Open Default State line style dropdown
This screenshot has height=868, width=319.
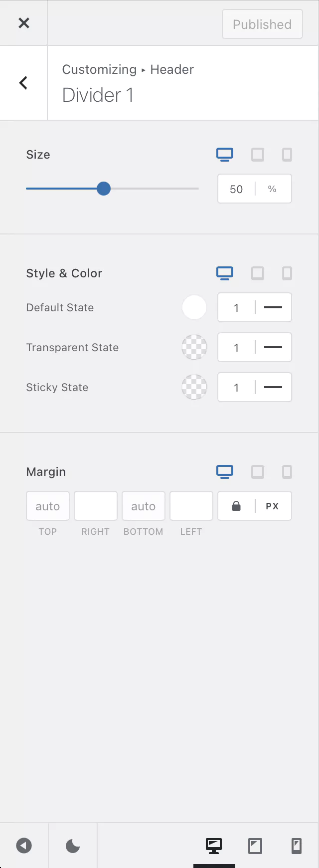(x=273, y=308)
